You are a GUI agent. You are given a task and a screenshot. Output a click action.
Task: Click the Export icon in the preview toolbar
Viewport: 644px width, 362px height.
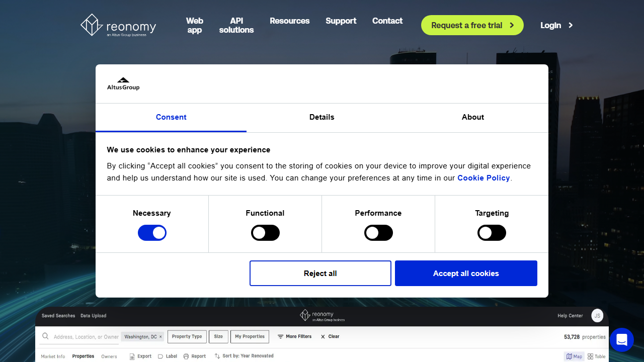coord(132,356)
